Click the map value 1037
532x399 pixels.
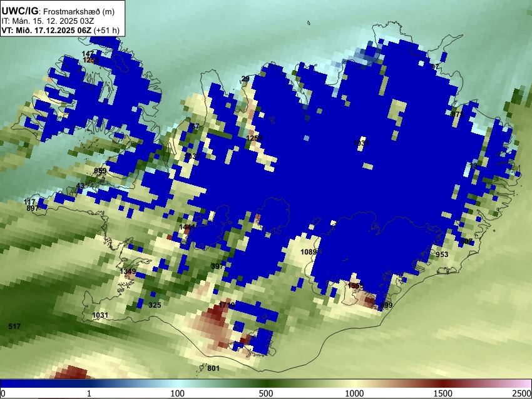click(192, 156)
